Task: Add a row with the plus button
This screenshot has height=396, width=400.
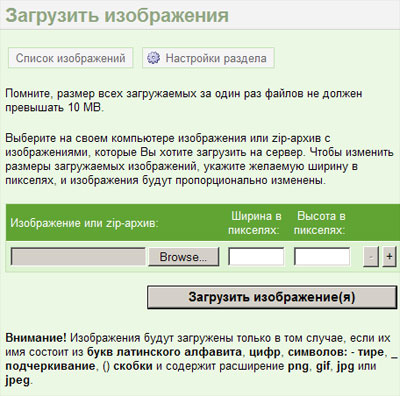Action: (389, 257)
